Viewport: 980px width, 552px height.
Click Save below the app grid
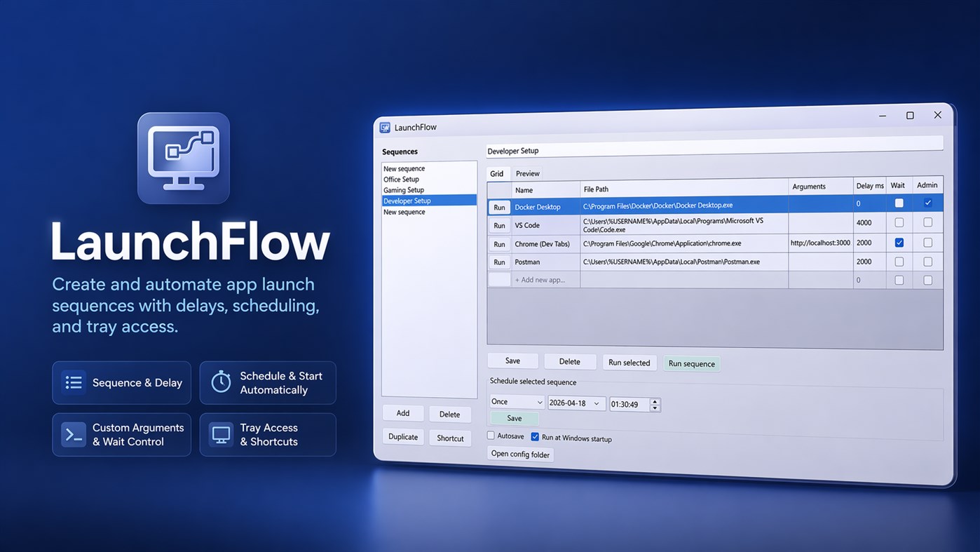coord(512,361)
